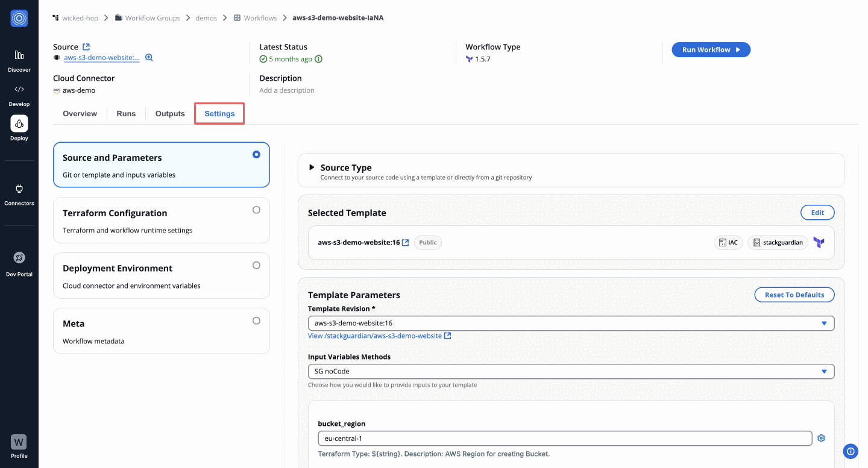868x468 pixels.
Task: Open the Dev Portal sidebar section
Action: 19,264
